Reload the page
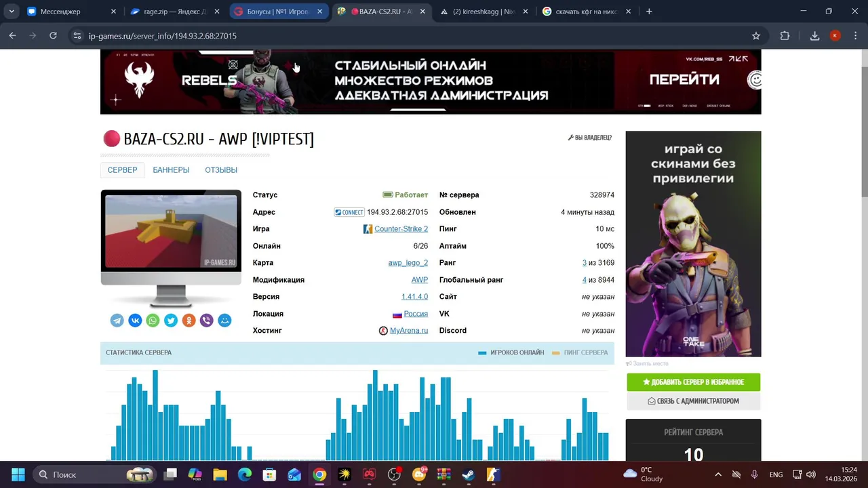868x488 pixels. click(53, 36)
